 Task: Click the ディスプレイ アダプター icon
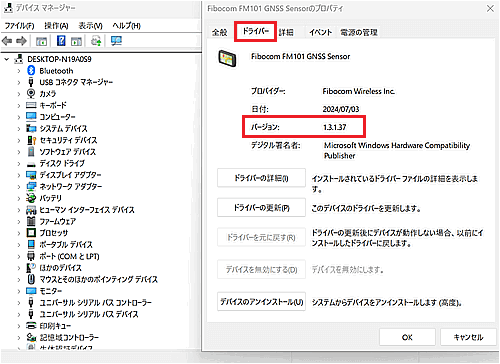click(x=31, y=175)
